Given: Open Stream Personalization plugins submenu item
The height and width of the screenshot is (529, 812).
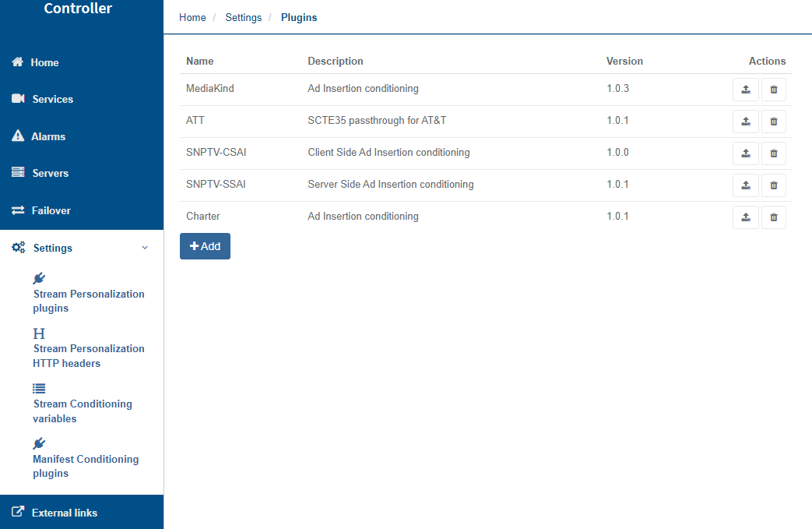Looking at the screenshot, I should [x=88, y=301].
